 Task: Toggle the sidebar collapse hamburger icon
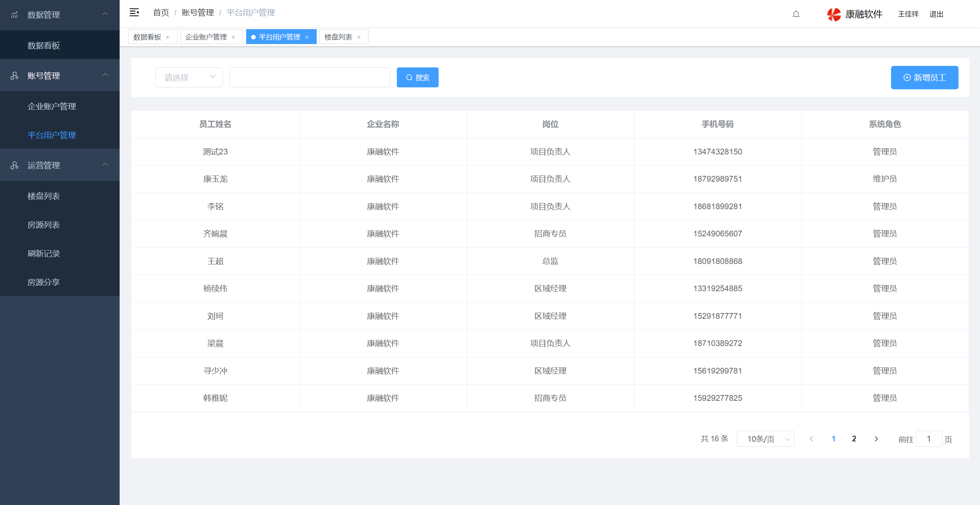tap(134, 13)
